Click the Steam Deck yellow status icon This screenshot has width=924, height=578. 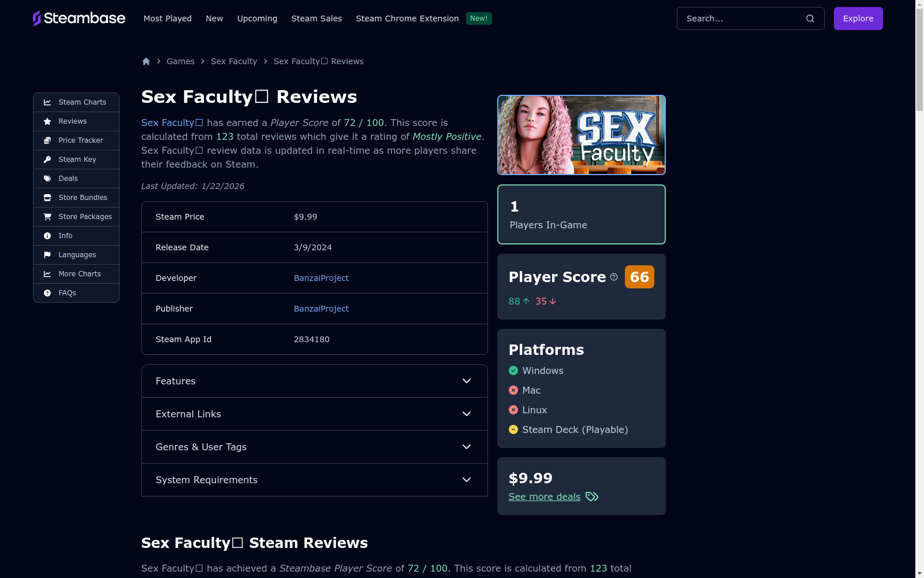[x=513, y=429]
